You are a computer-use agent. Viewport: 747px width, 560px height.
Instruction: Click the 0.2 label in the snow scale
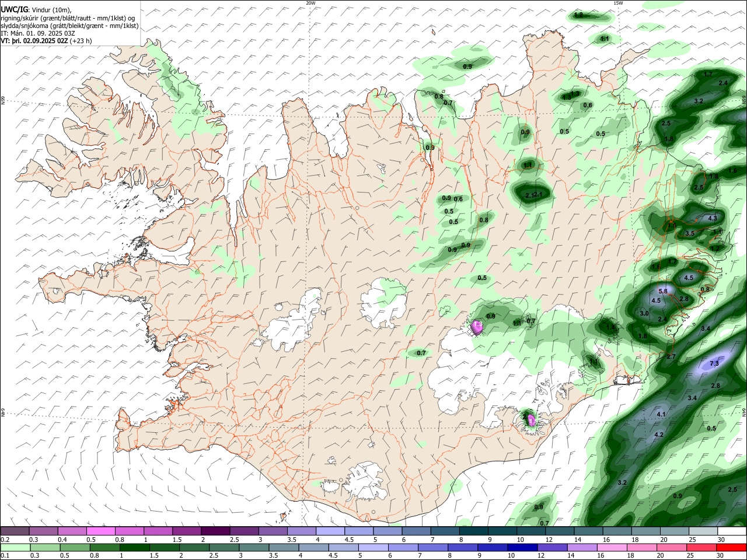click(x=5, y=540)
